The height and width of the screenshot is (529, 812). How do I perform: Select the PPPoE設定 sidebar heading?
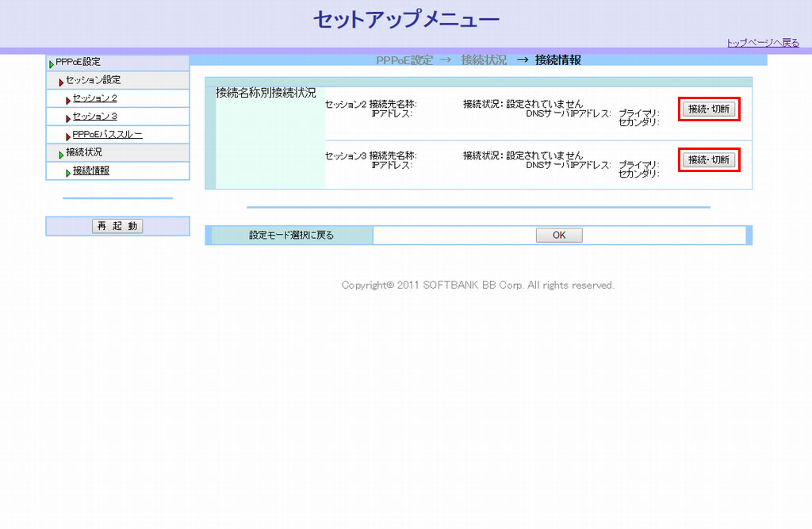[78, 62]
